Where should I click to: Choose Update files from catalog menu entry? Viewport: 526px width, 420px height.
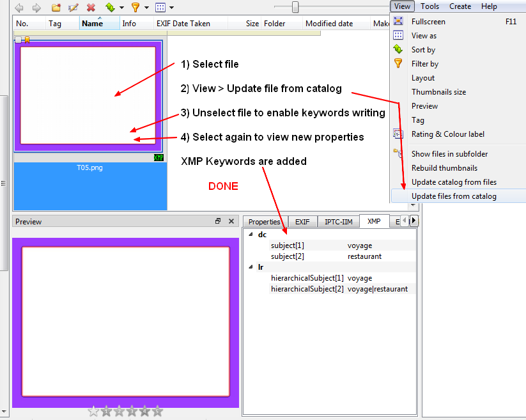pyautogui.click(x=454, y=196)
